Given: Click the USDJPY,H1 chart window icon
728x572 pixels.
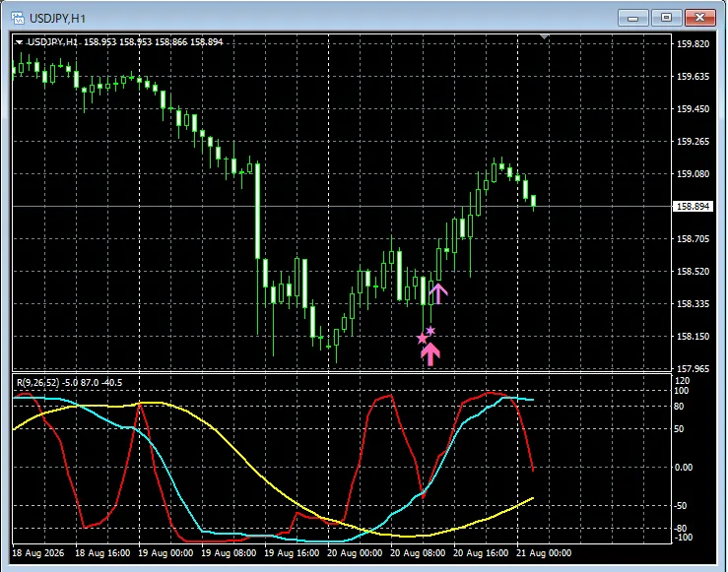Looking at the screenshot, I should pyautogui.click(x=18, y=18).
